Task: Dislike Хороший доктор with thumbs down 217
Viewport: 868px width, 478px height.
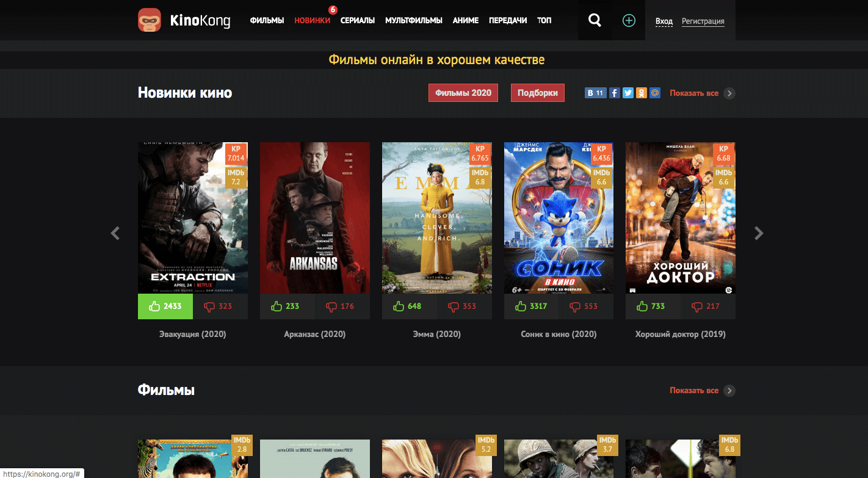Action: [x=708, y=306]
